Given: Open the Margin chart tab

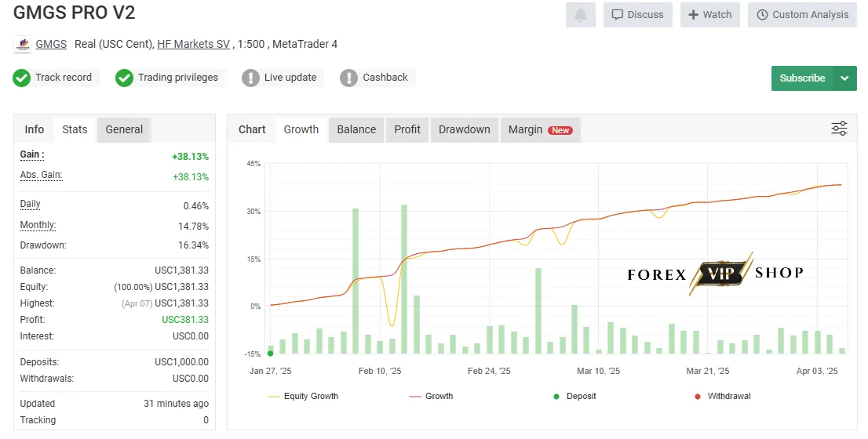Looking at the screenshot, I should click(x=540, y=129).
